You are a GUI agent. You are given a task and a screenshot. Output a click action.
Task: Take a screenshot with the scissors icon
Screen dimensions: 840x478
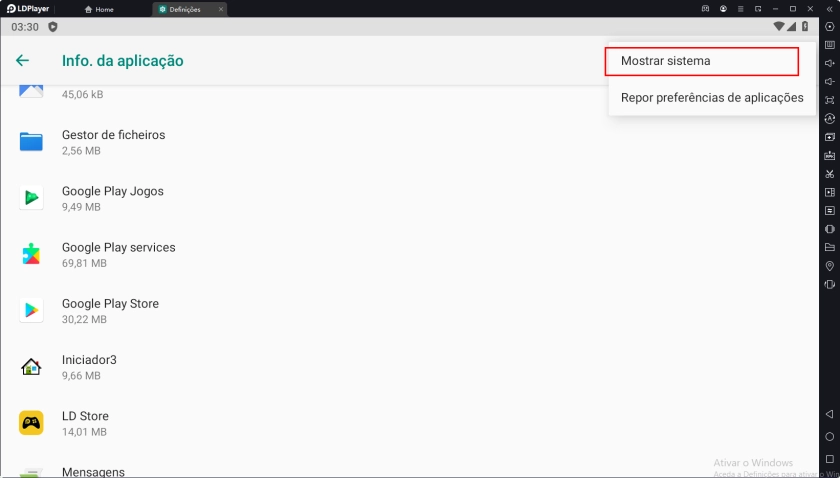coord(830,174)
